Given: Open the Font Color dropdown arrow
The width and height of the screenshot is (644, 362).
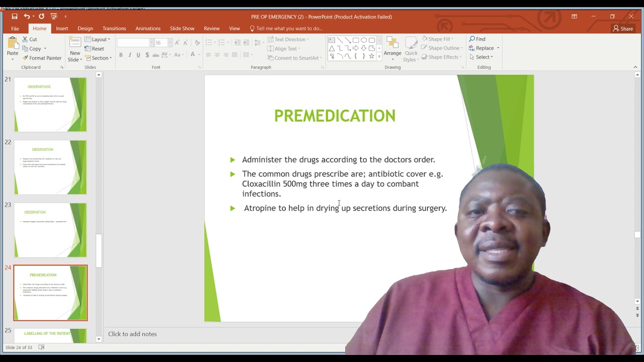Looking at the screenshot, I should click(199, 55).
